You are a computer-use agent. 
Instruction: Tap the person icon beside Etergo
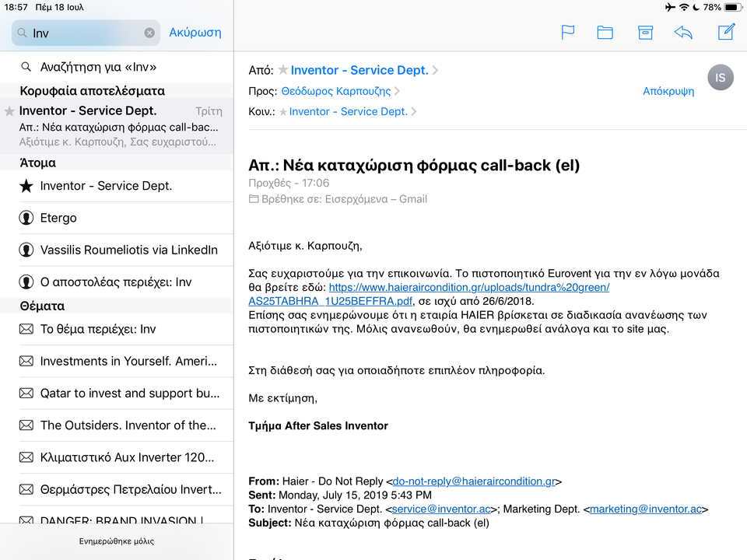26,218
